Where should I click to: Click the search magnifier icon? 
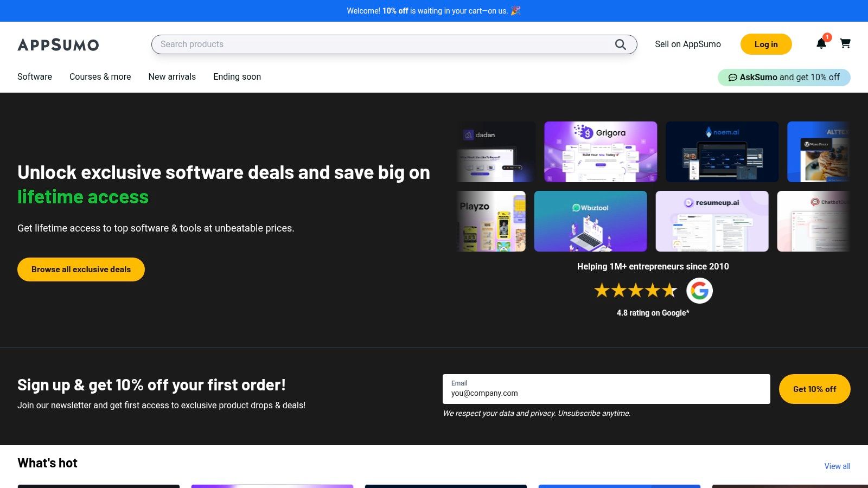[x=621, y=44]
